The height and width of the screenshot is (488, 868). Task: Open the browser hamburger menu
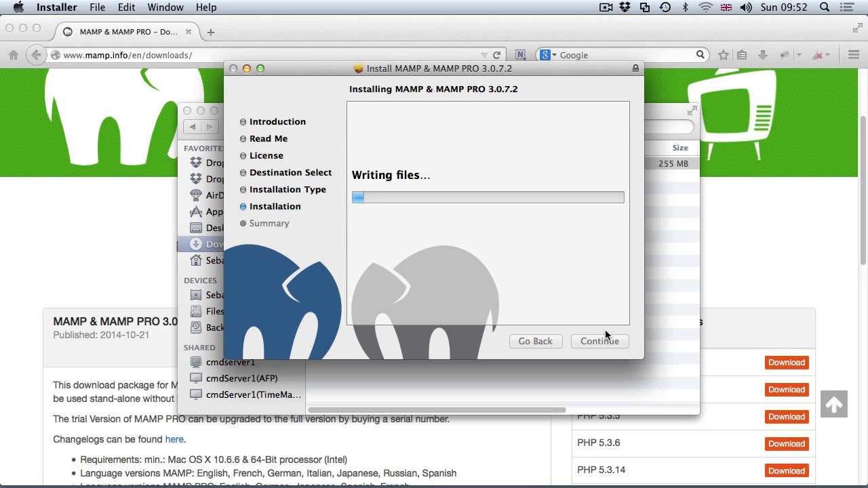click(854, 55)
